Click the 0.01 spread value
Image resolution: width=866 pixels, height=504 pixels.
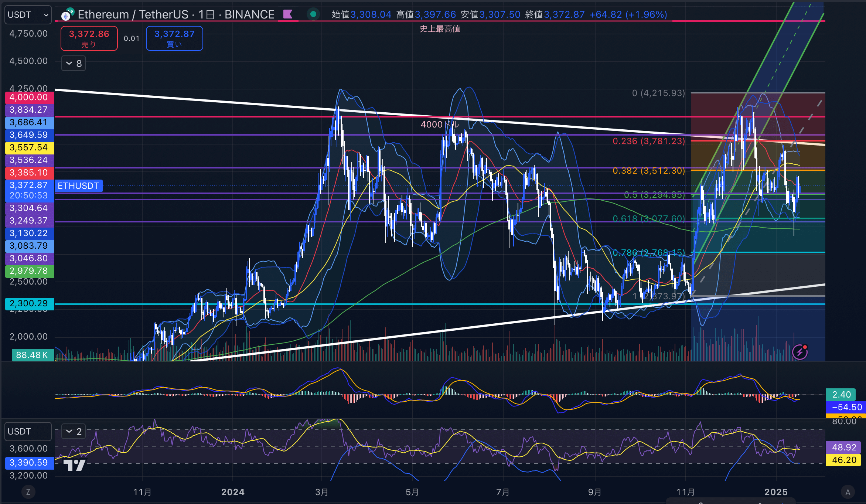pyautogui.click(x=132, y=38)
